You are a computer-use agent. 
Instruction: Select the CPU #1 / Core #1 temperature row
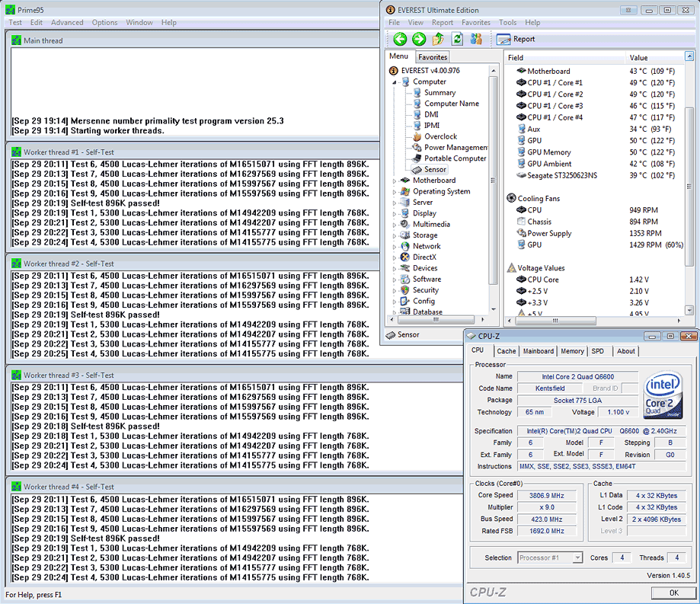pos(596,83)
